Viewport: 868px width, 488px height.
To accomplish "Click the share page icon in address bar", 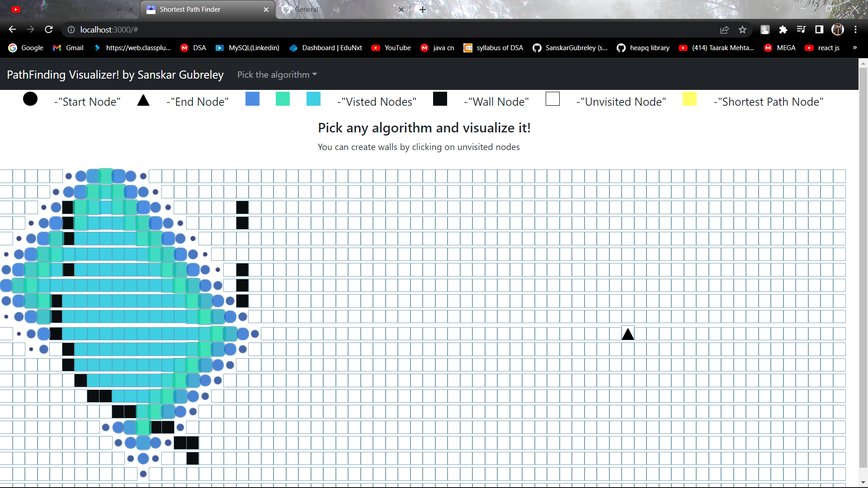I will [x=724, y=29].
